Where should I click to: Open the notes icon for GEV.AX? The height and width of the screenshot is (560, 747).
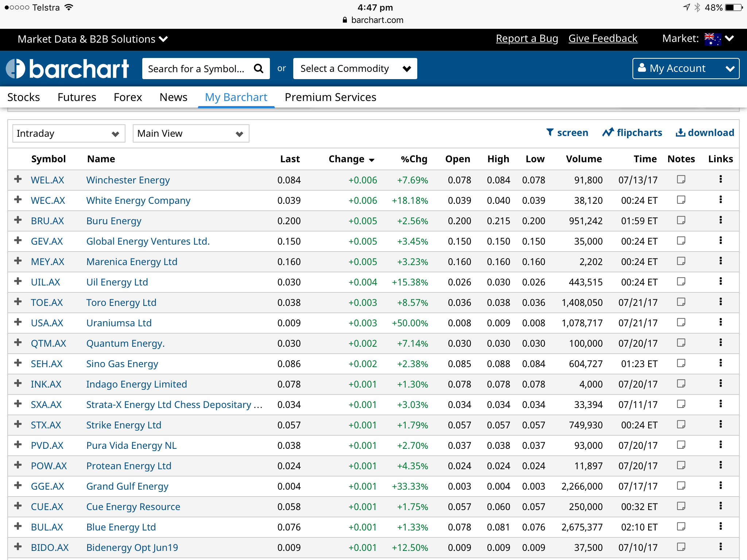pos(681,241)
